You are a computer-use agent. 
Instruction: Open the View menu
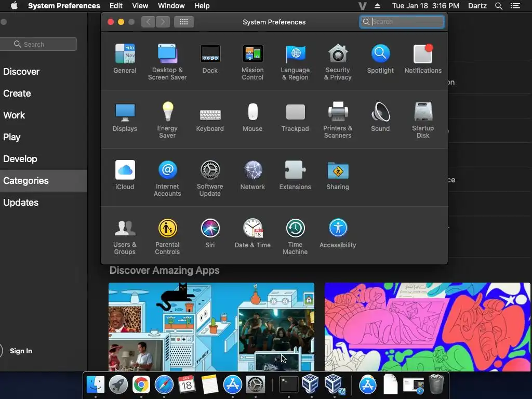140,6
